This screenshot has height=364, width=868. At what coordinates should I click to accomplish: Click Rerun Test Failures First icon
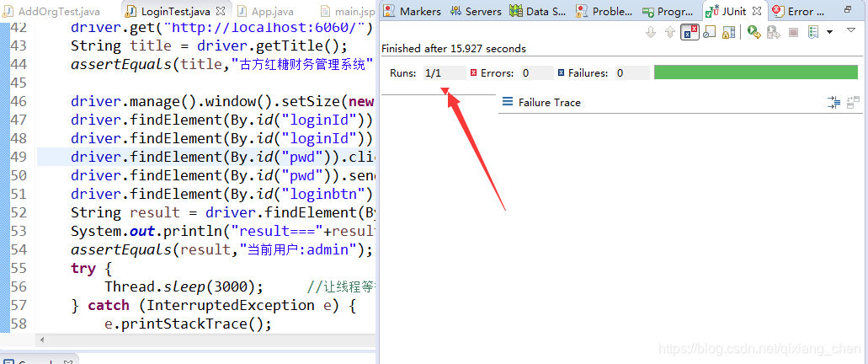774,33
